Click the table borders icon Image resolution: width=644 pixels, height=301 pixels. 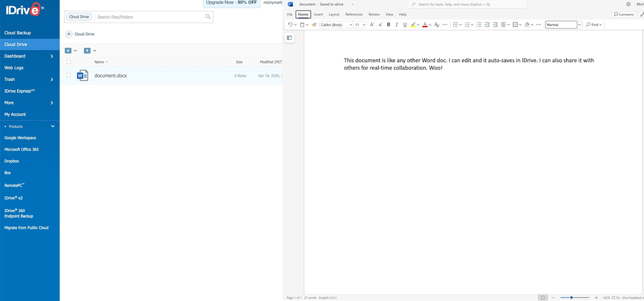click(x=515, y=25)
